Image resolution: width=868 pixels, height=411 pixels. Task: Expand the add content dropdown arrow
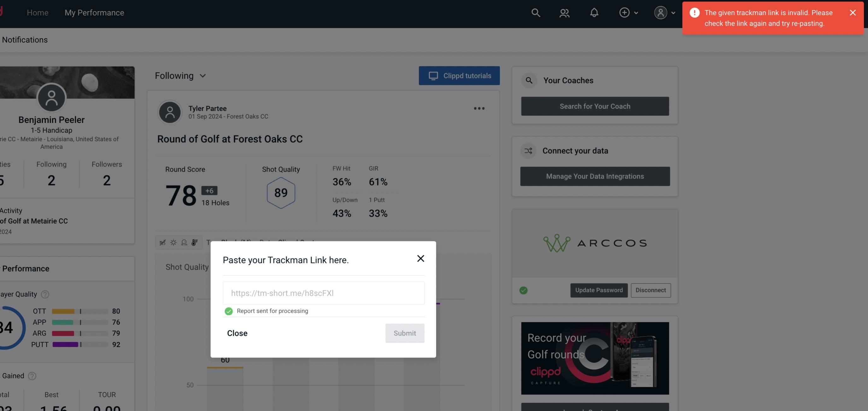coord(636,12)
